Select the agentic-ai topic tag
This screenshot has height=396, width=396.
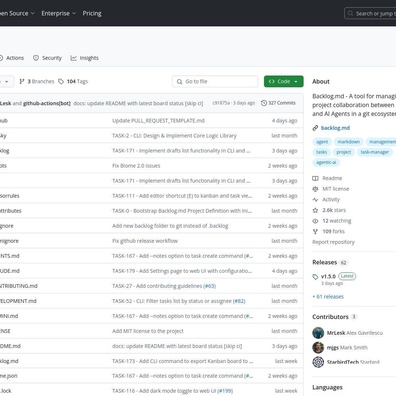pos(326,162)
